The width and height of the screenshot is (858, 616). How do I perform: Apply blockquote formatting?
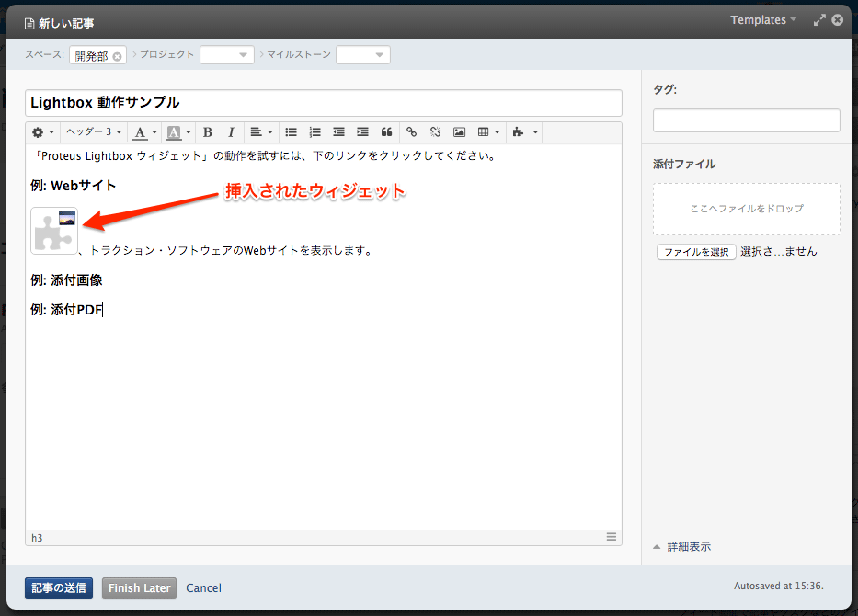pyautogui.click(x=387, y=132)
